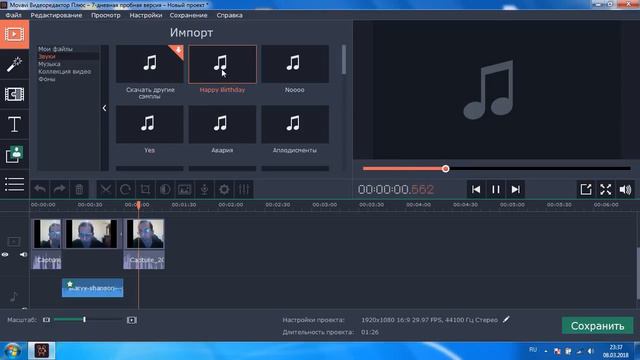Start audio recording with microphone icon
Image resolution: width=640 pixels, height=360 pixels.
(x=204, y=189)
